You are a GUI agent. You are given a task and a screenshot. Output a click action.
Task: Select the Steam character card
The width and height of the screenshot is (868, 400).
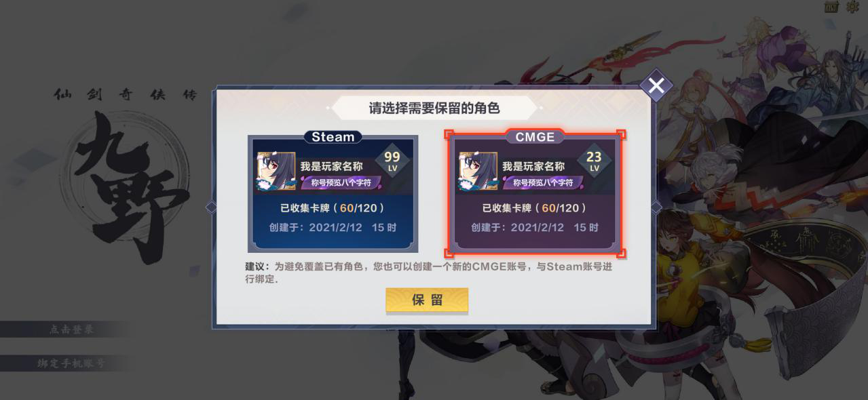(x=333, y=193)
